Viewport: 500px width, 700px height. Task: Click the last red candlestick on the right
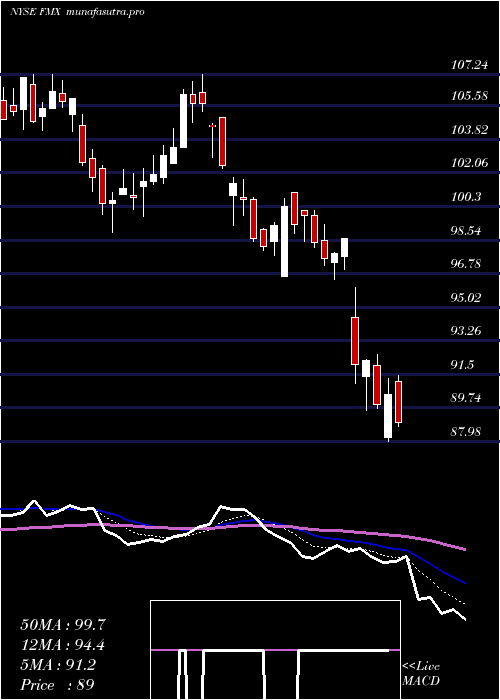pos(399,401)
